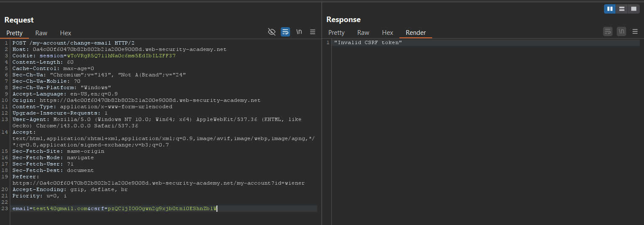Click the User-Agent header line
The image size is (644, 225).
tap(157, 123)
